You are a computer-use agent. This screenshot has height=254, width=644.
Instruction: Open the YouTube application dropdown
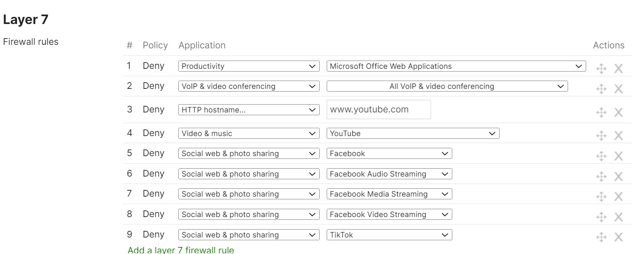click(413, 133)
